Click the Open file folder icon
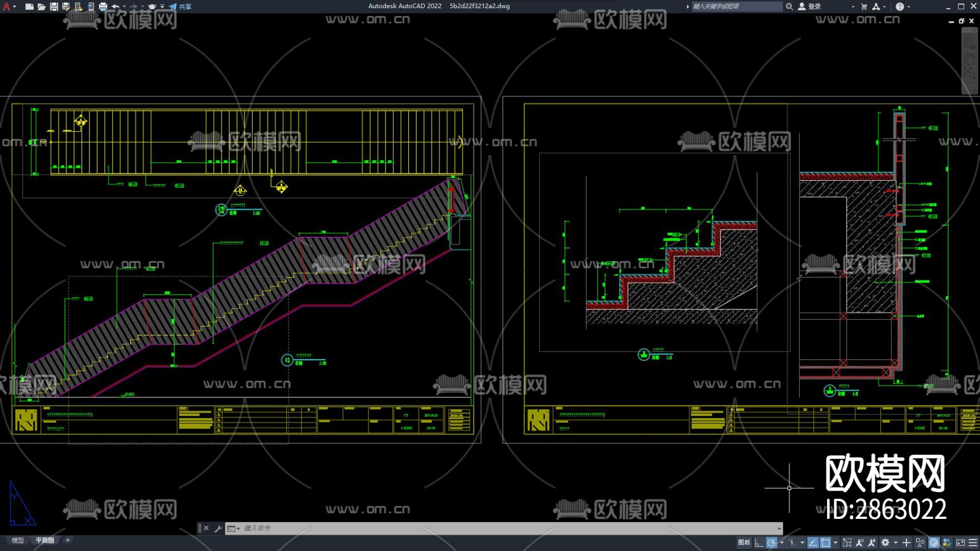This screenshot has width=980, height=551. (41, 7)
